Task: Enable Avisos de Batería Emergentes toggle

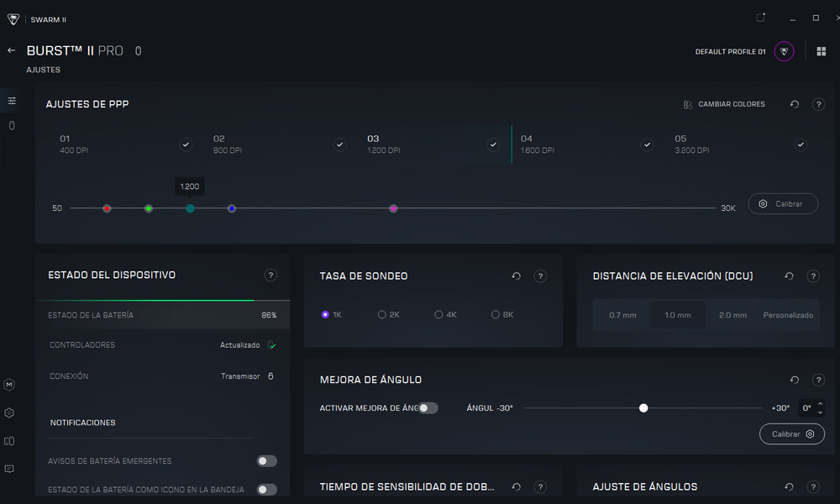Action: (266, 461)
